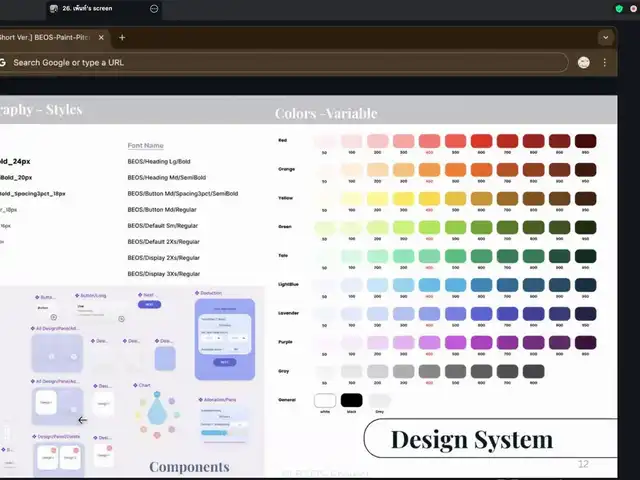Expand the tab search dropdown arrow
This screenshot has width=640, height=480.
point(605,37)
